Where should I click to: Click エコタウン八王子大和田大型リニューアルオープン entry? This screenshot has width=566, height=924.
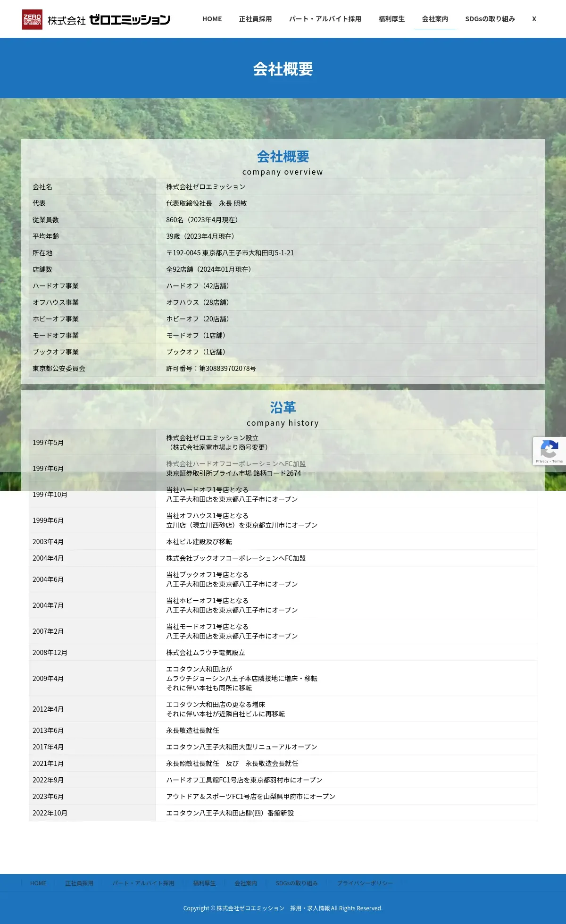click(241, 747)
